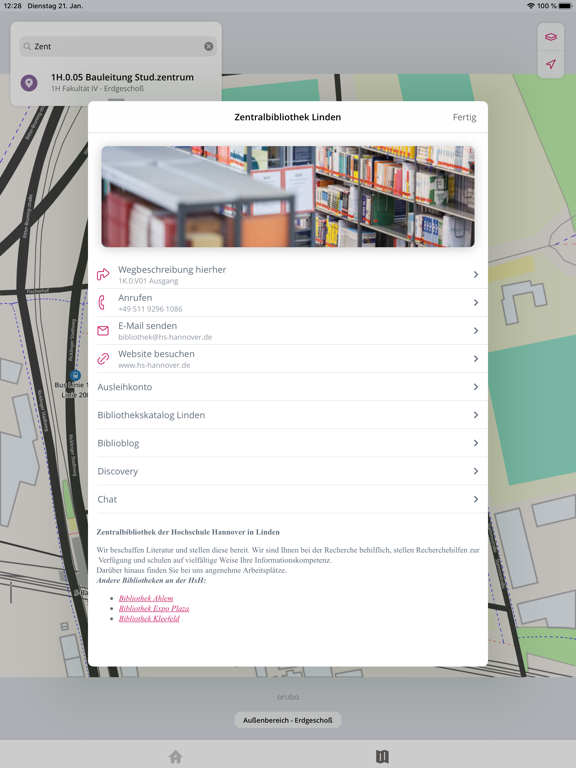Select 1H.0.05 Bauleitung Stud.zentrum result

(x=116, y=82)
